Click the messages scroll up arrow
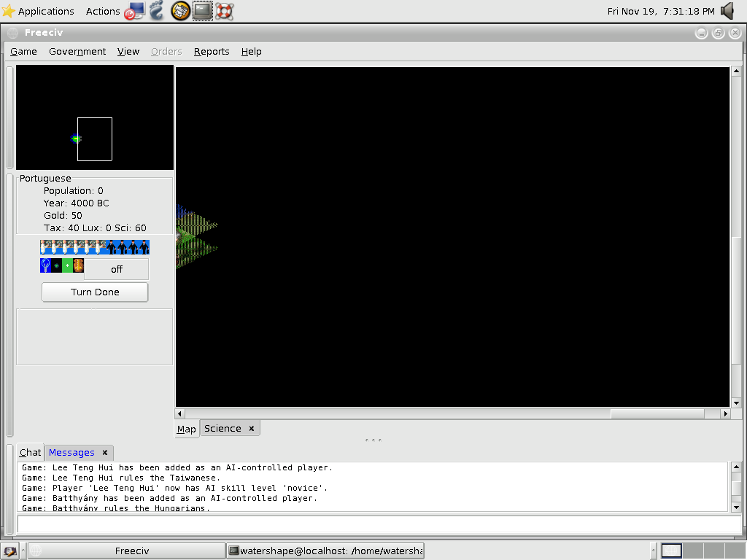Screen dimensions: 747x560 [736, 467]
